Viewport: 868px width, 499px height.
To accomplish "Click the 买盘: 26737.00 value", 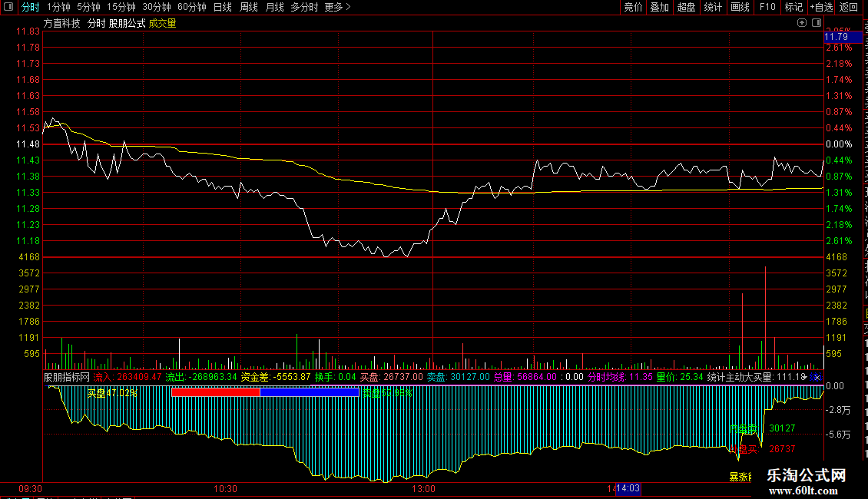I will click(392, 377).
